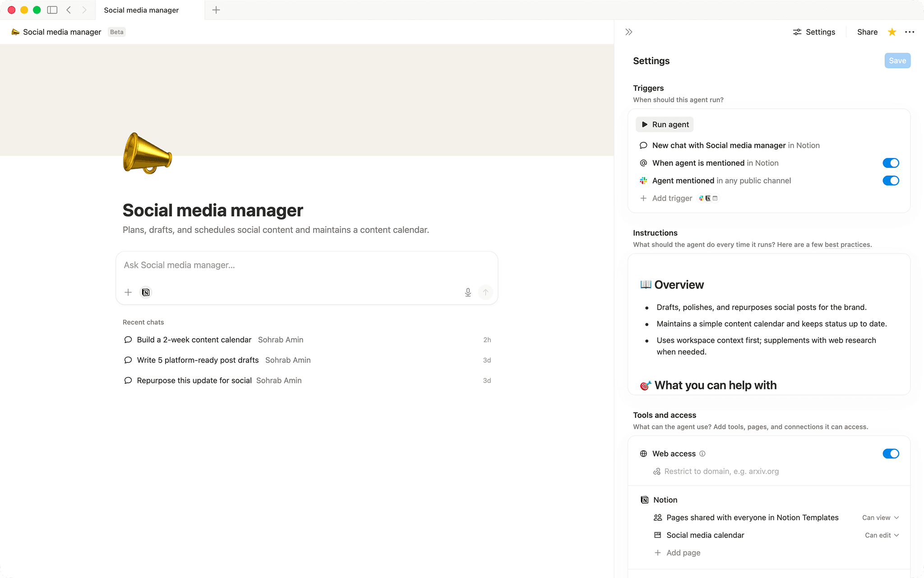The height and width of the screenshot is (578, 924).
Task: Open the chat titled Build a 2-week content calendar
Action: pyautogui.click(x=194, y=340)
